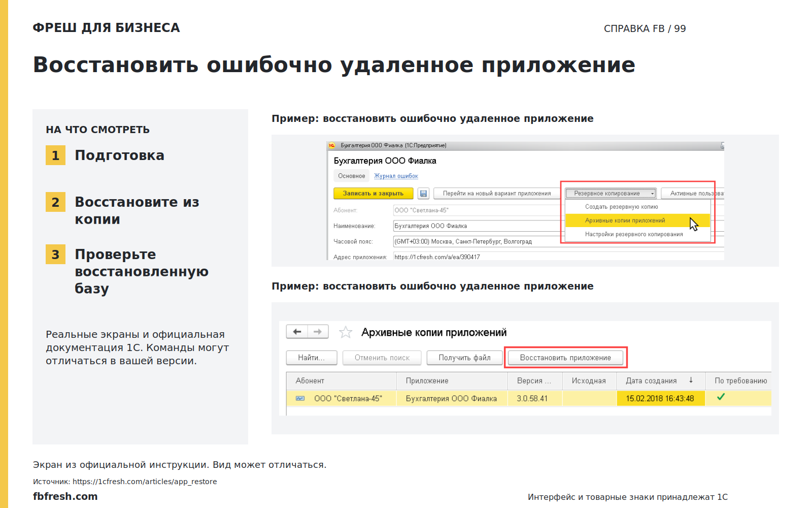Click the Наименование input field
This screenshot has width=812, height=508.
477,226
